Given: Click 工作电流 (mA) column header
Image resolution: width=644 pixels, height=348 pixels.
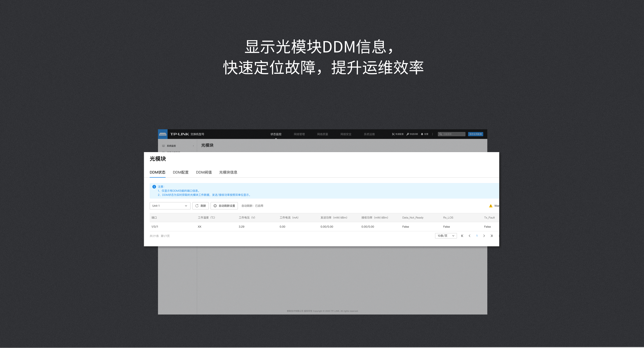Looking at the screenshot, I should click(x=289, y=218).
